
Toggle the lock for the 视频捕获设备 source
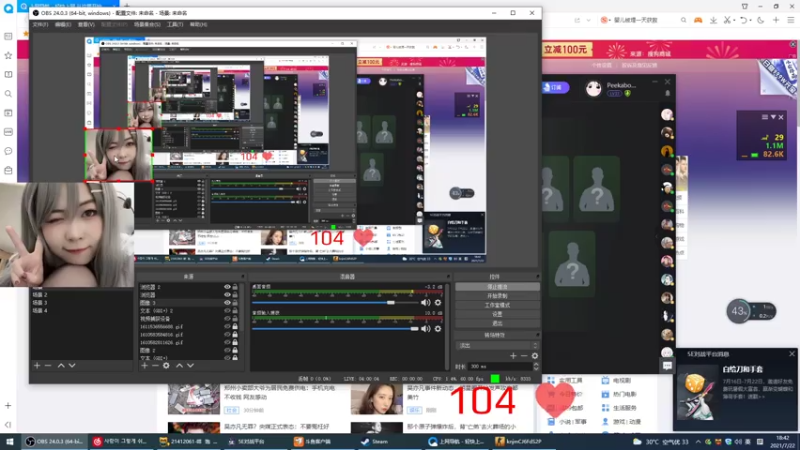click(235, 318)
